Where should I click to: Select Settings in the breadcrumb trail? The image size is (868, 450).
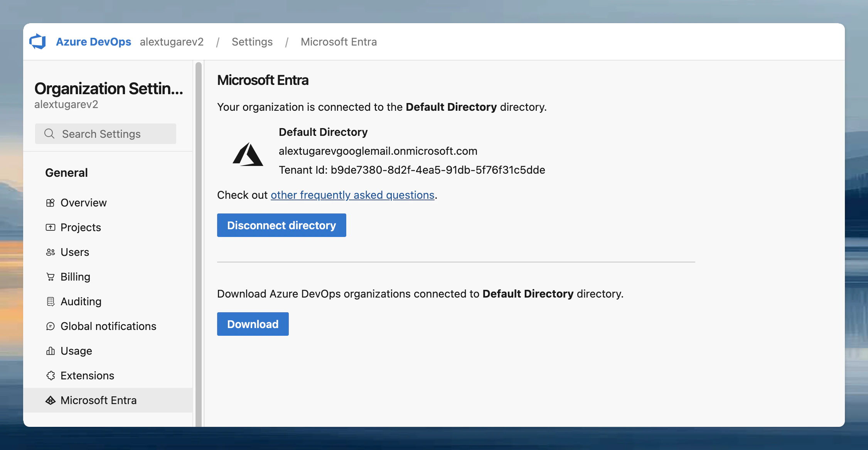click(x=252, y=42)
